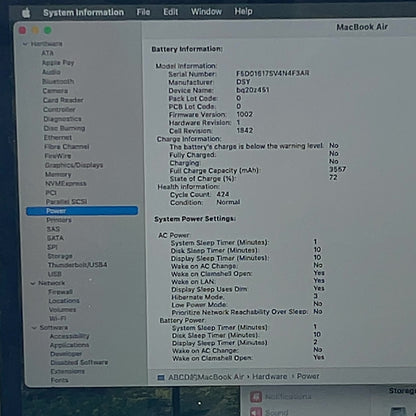Select Parallel SCSI in the sidebar
Image resolution: width=416 pixels, height=416 pixels.
pyautogui.click(x=66, y=202)
